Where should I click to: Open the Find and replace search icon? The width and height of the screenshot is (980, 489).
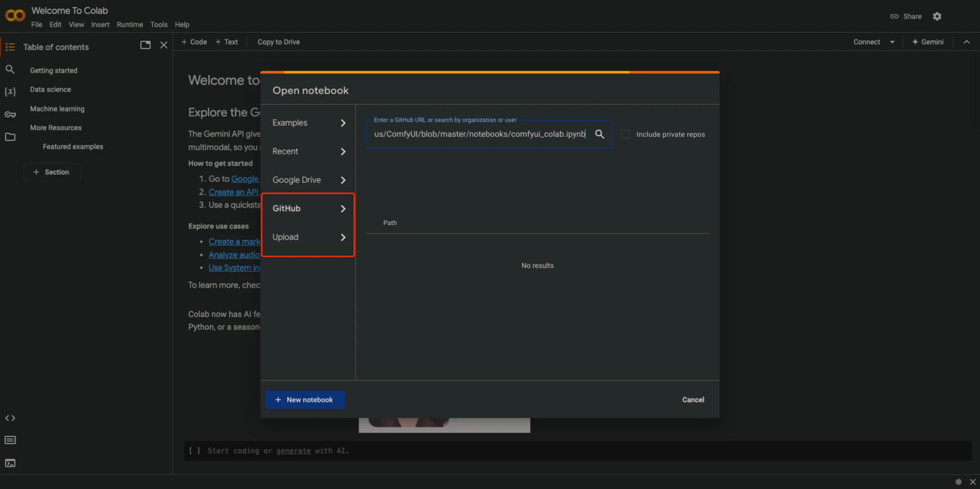pos(10,69)
